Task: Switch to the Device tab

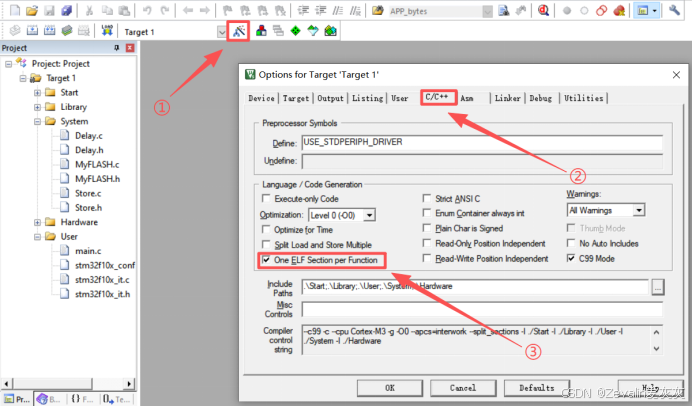Action: (261, 98)
